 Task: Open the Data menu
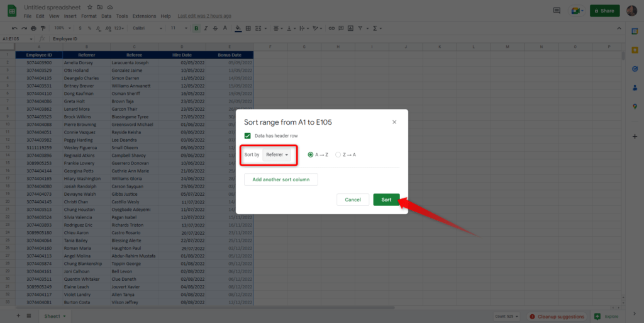point(106,16)
